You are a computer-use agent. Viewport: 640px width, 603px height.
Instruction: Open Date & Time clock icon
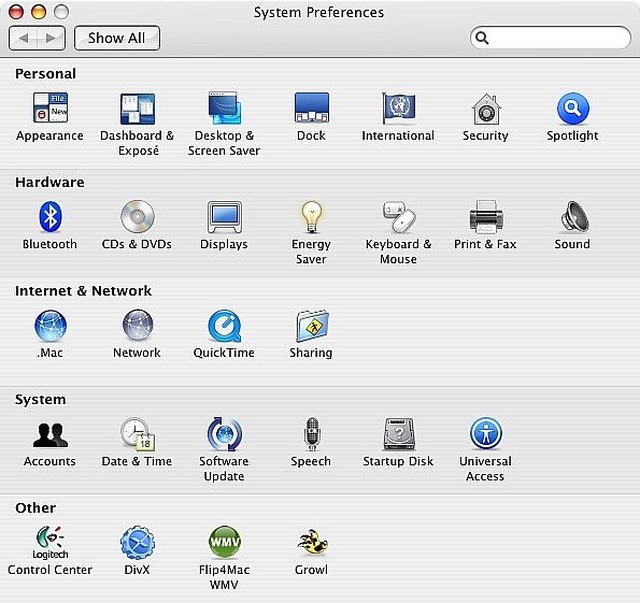coord(138,434)
